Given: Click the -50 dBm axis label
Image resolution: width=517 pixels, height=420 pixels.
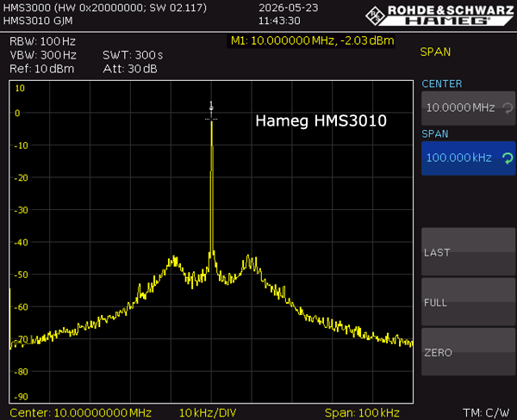Looking at the screenshot, I should 22,275.
